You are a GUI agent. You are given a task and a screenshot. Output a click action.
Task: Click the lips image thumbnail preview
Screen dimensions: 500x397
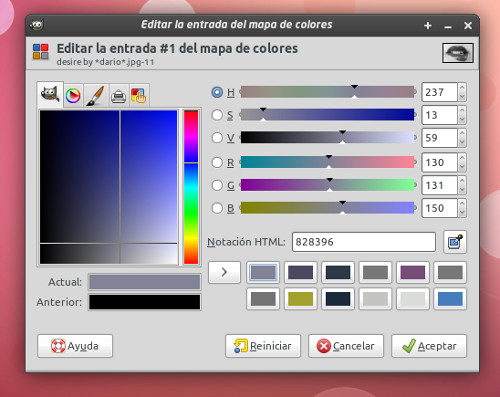pyautogui.click(x=458, y=53)
